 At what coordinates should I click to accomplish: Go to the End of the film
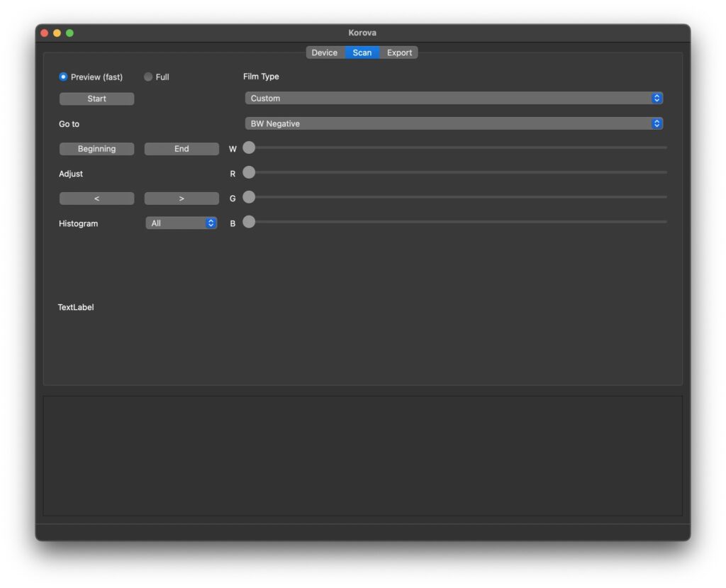click(x=181, y=149)
